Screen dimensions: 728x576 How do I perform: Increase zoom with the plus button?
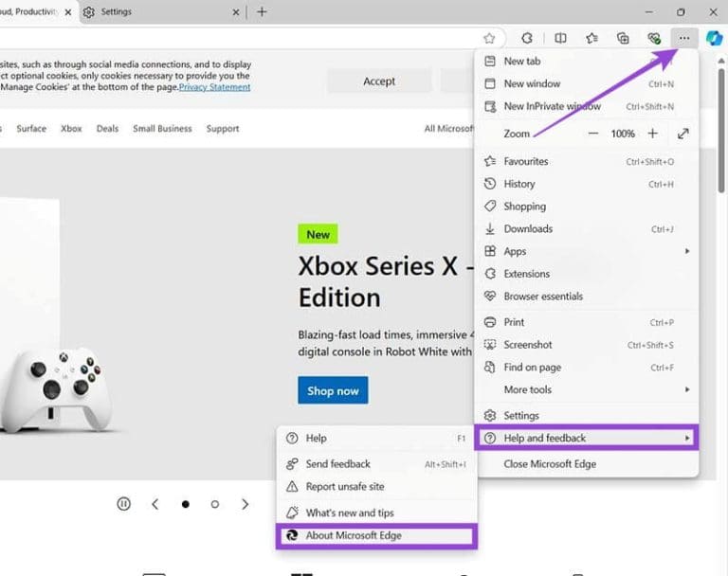point(652,134)
